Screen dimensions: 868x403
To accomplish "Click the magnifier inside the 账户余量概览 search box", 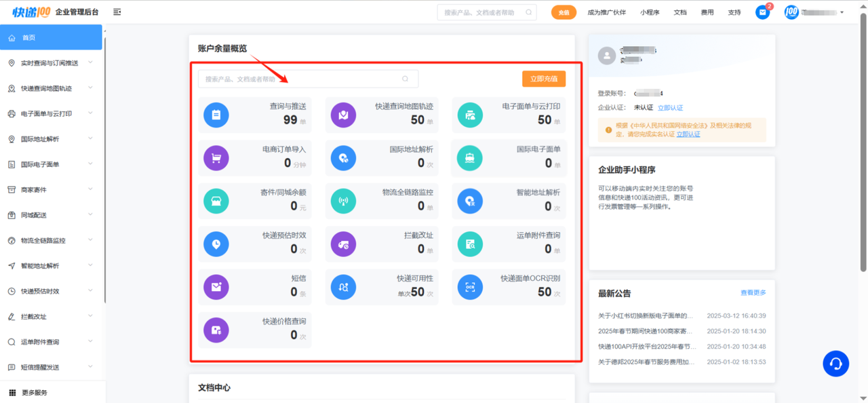I will click(406, 79).
